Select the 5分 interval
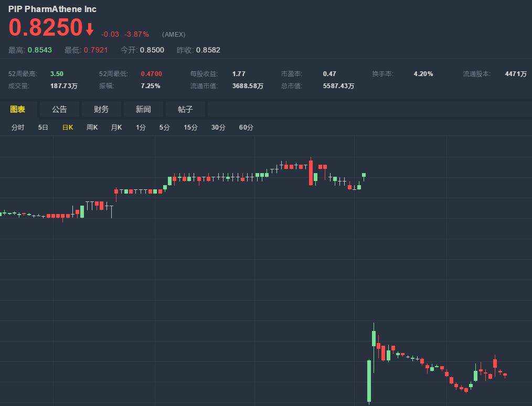 [x=165, y=127]
